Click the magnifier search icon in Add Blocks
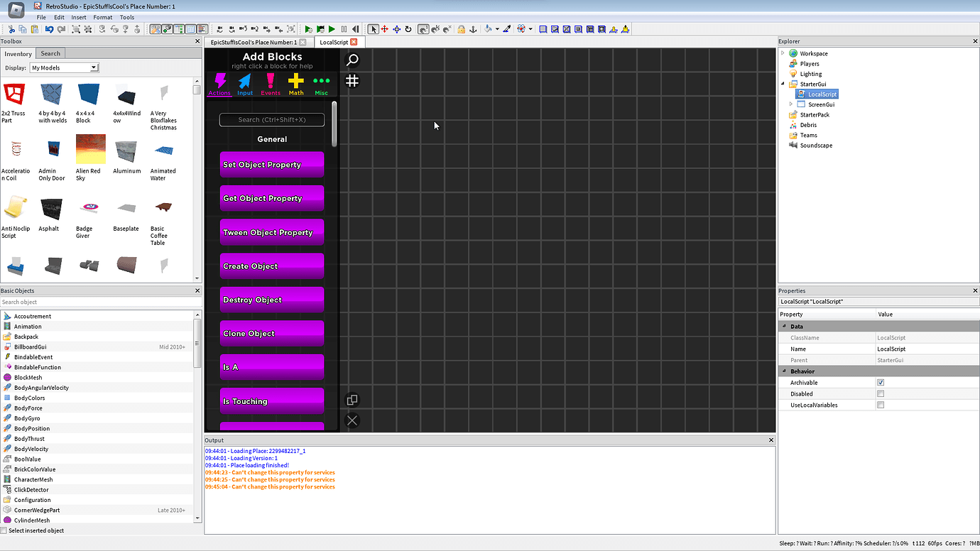The width and height of the screenshot is (980, 551). 352,60
